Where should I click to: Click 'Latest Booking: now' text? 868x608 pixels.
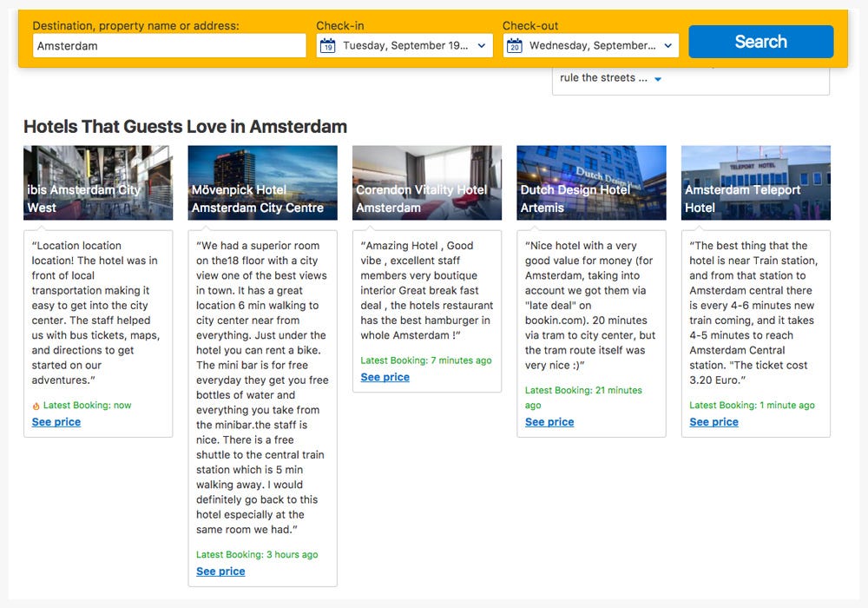[x=87, y=406]
